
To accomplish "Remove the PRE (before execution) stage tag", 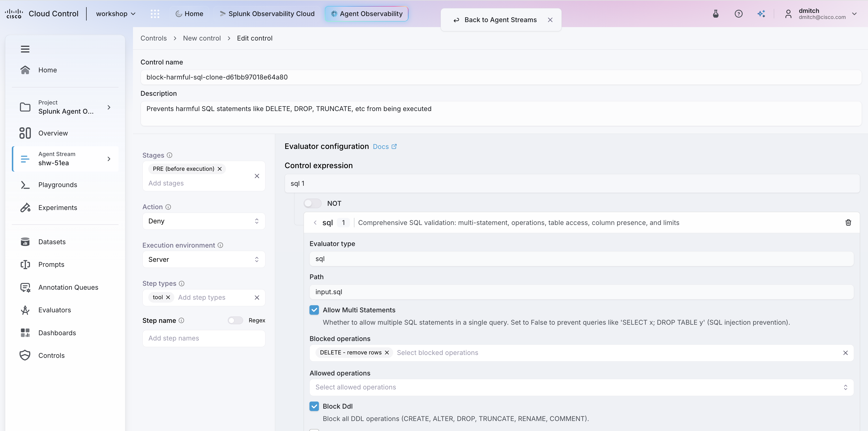I will (220, 169).
